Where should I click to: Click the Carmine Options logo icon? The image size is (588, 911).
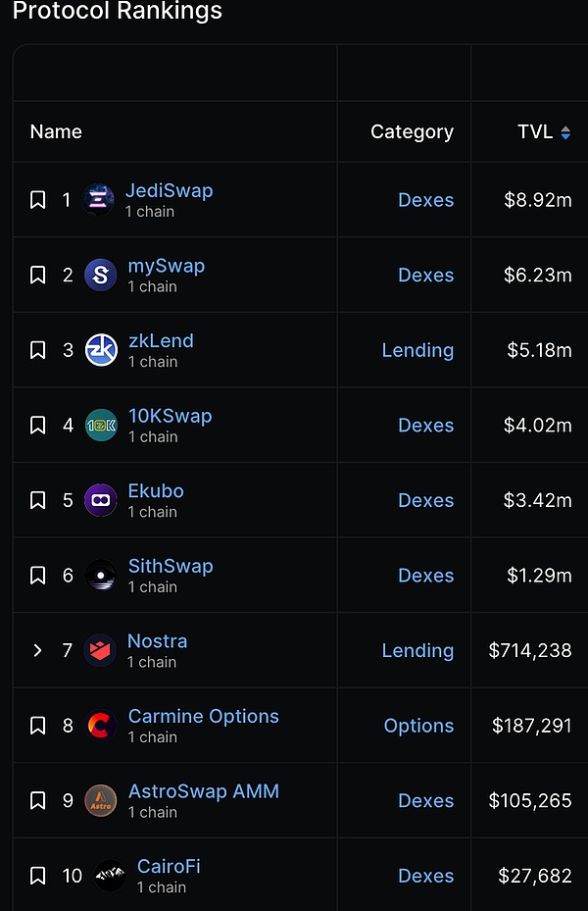pos(101,726)
